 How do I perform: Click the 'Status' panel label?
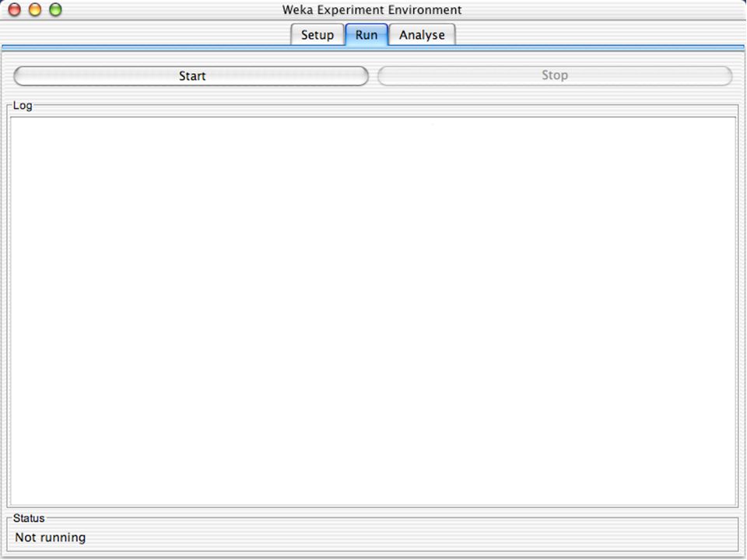pos(29,518)
